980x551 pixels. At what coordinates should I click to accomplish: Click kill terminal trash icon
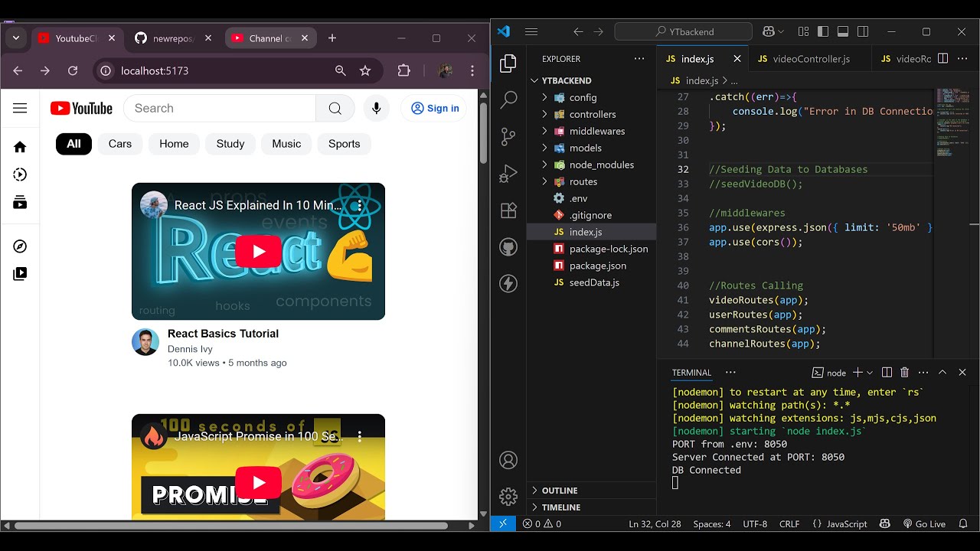[x=904, y=373]
